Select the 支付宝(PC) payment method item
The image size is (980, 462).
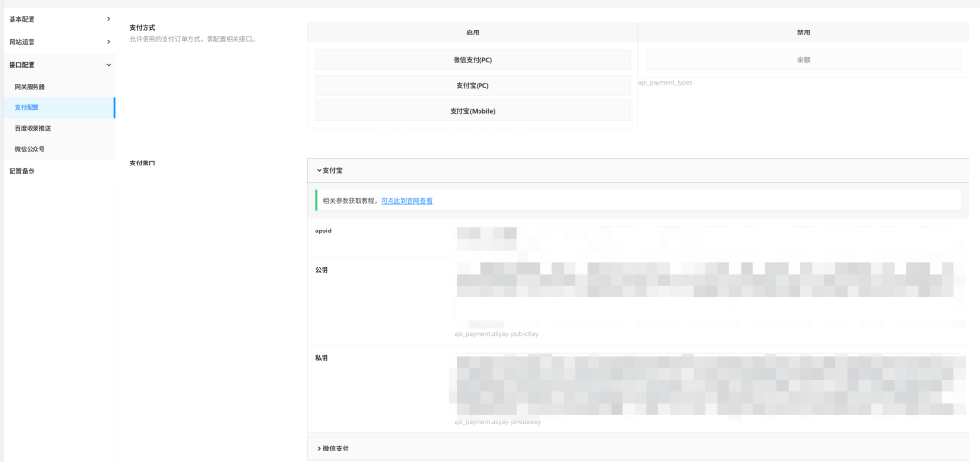point(472,85)
